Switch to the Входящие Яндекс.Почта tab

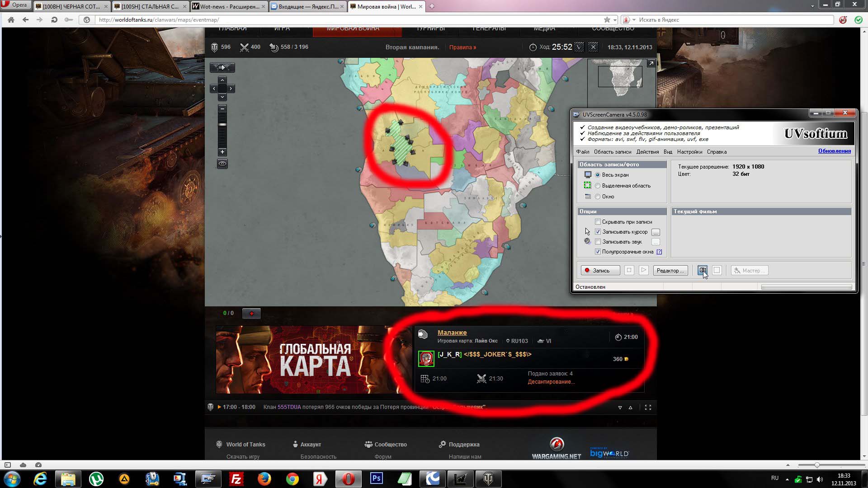[x=308, y=6]
